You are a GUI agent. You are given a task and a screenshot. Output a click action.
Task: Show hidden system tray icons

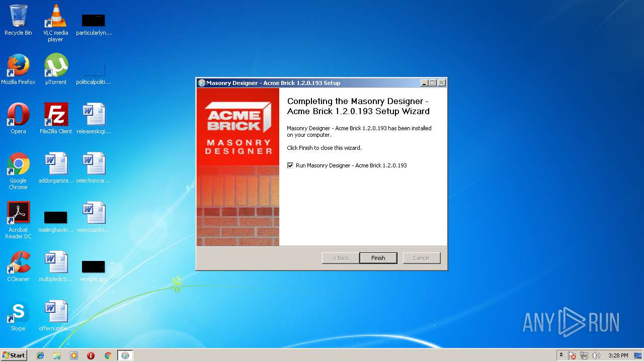click(x=561, y=355)
